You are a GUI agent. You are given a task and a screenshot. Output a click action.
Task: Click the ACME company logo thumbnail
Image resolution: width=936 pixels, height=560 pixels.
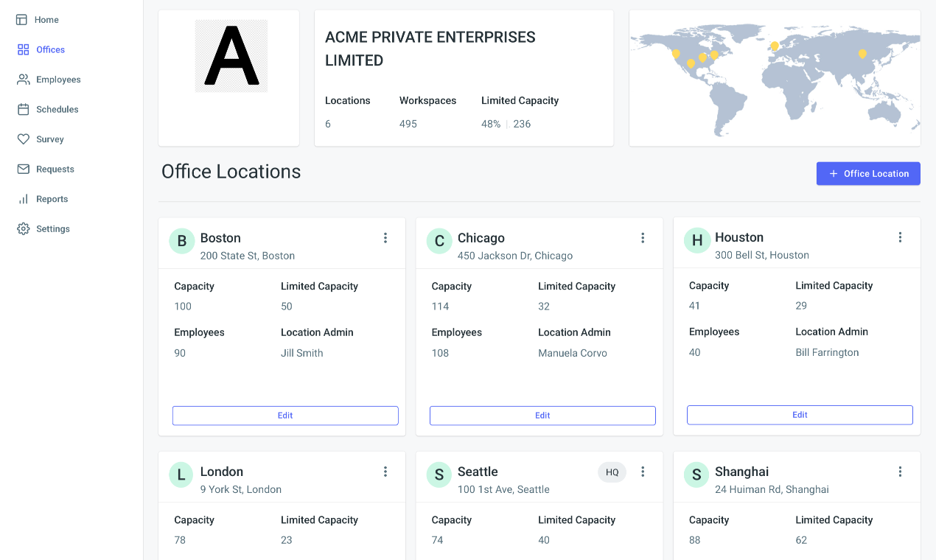[231, 56]
